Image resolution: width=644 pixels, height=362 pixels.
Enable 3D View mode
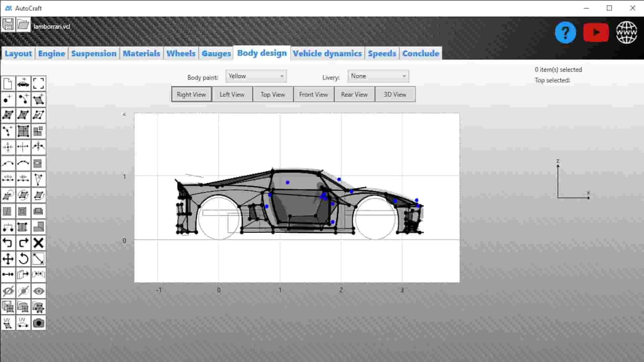(x=395, y=94)
